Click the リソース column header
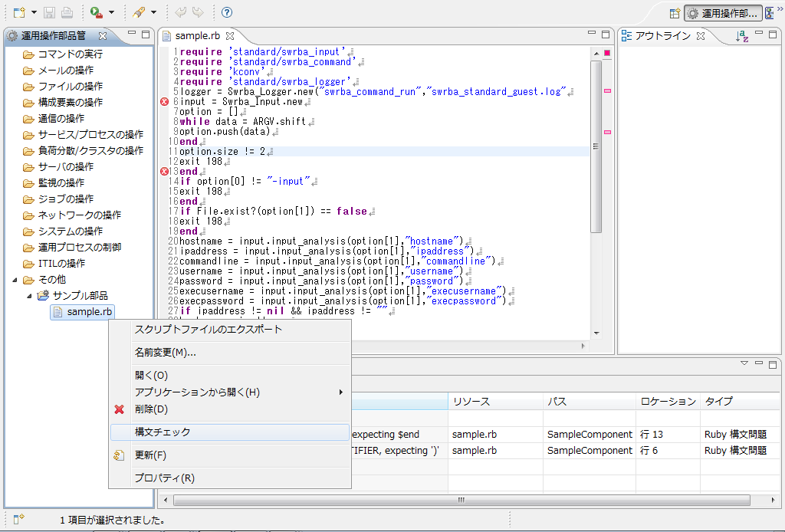The image size is (785, 532). (x=496, y=402)
